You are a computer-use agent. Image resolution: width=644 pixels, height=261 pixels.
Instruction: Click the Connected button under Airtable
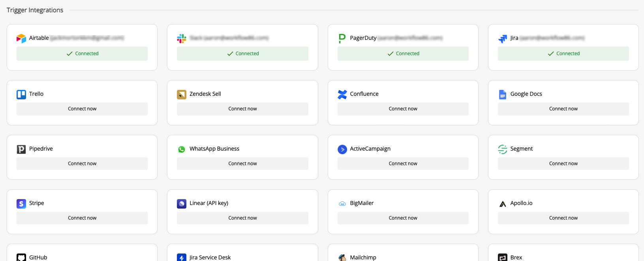[82, 54]
